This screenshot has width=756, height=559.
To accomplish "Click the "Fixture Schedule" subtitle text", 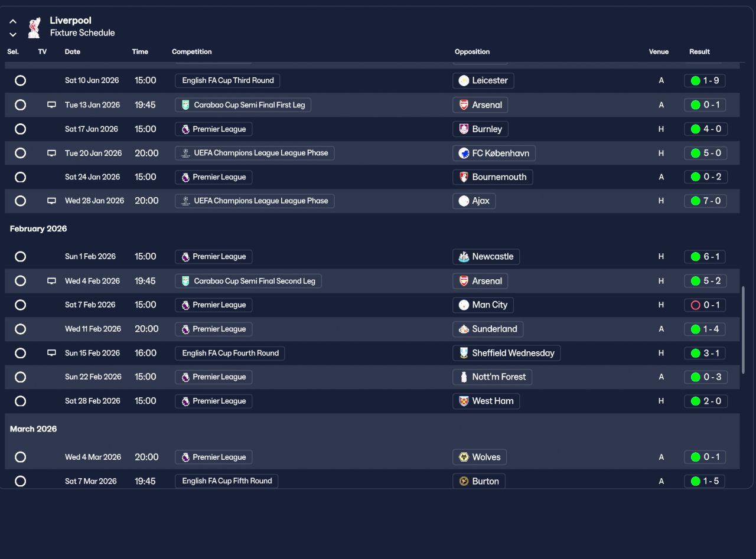I will click(82, 33).
